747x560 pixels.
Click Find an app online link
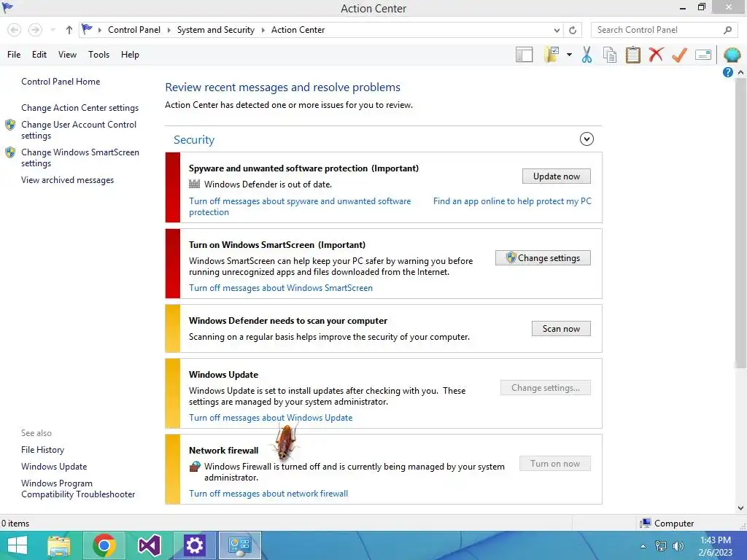(x=512, y=201)
